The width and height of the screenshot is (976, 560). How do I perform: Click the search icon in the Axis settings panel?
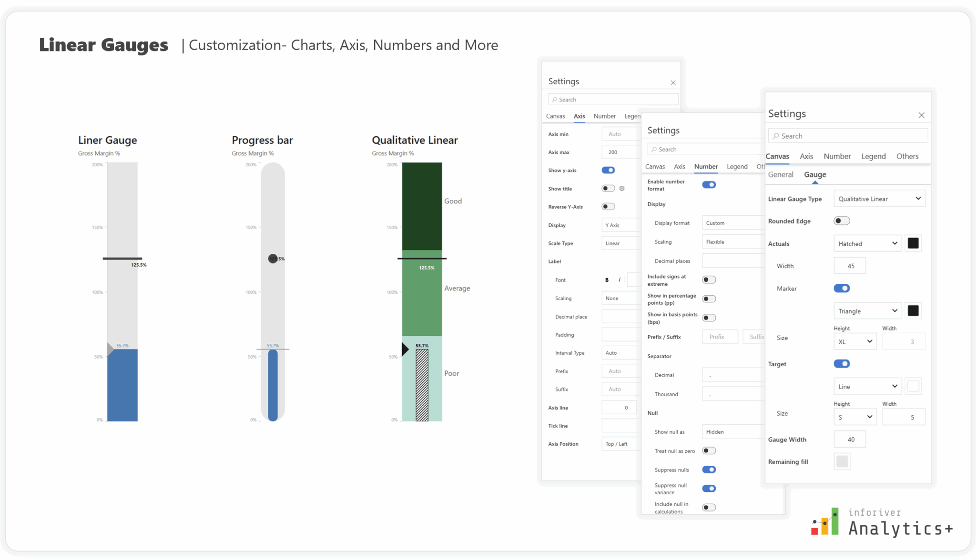click(556, 99)
